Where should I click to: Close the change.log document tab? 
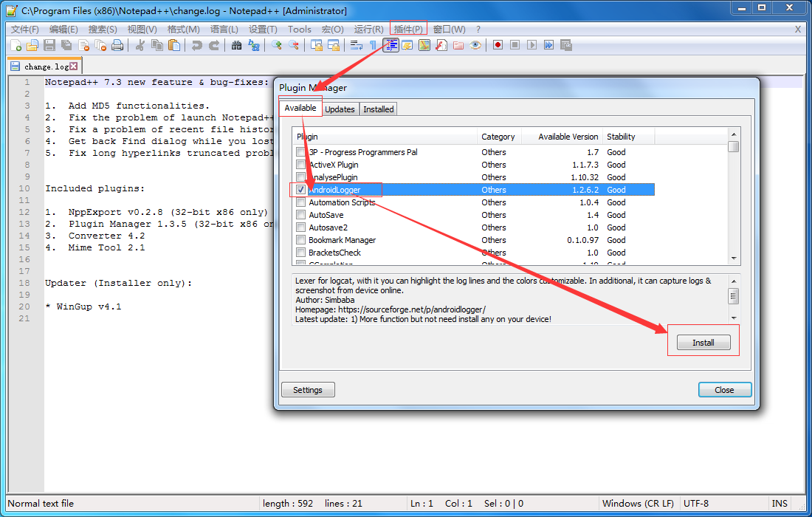coord(72,65)
